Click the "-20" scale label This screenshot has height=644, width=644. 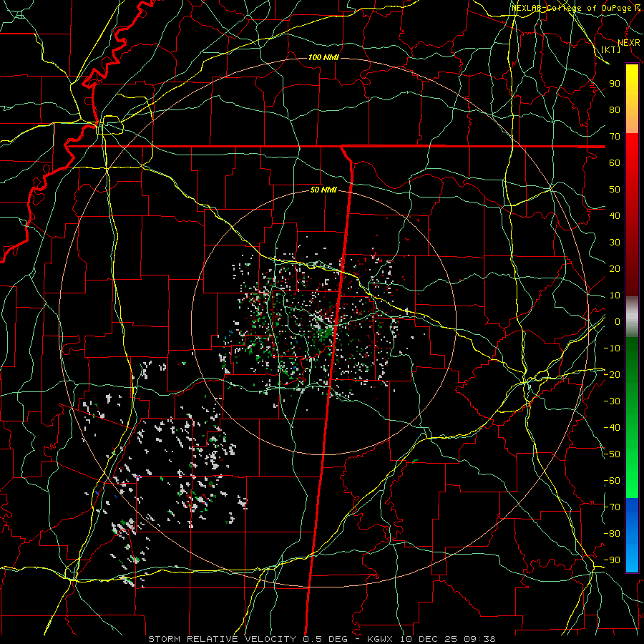point(612,374)
